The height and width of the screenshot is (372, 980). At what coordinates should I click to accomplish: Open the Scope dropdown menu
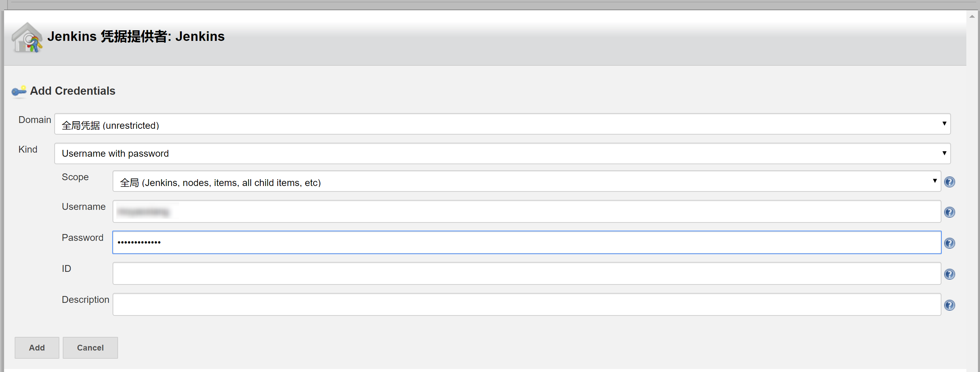point(527,181)
